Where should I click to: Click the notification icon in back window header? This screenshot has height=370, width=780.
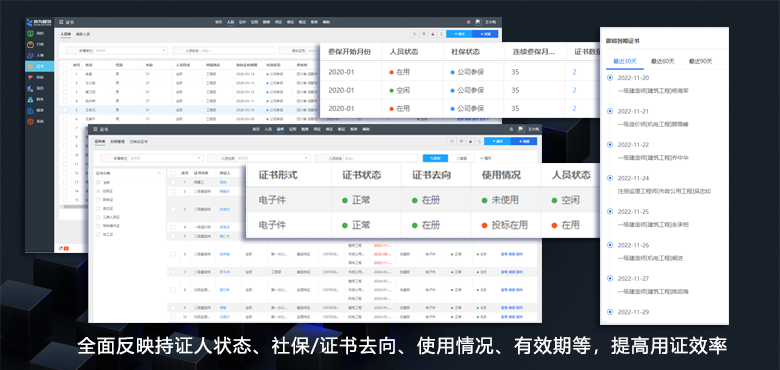(x=469, y=22)
